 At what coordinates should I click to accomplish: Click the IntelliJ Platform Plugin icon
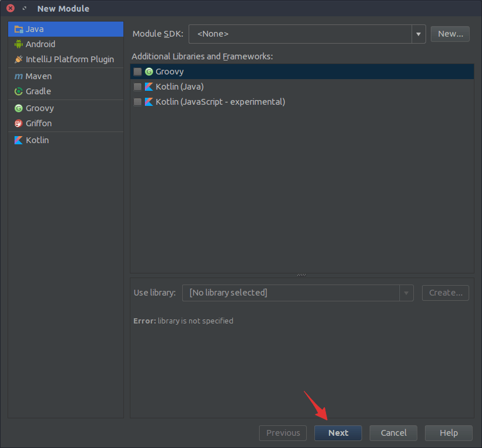click(x=19, y=59)
